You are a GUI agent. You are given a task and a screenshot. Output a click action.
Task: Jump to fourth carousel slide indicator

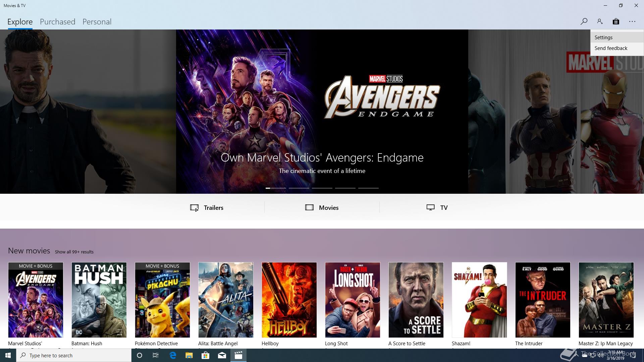click(x=345, y=188)
